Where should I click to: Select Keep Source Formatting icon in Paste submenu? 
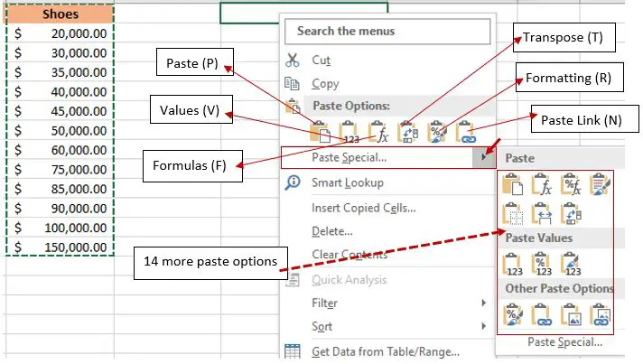coord(600,185)
